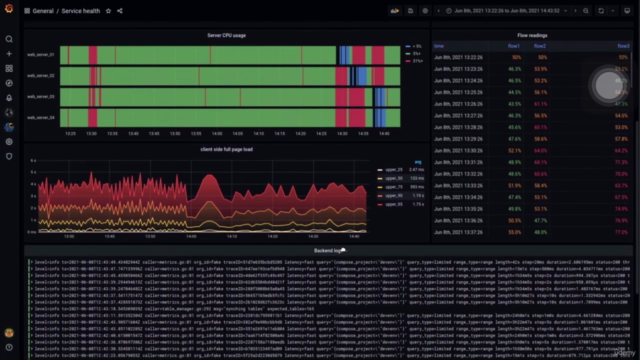Viewport: 640px width, 360px height.
Task: Open the client side full page load title
Action: [x=227, y=149]
